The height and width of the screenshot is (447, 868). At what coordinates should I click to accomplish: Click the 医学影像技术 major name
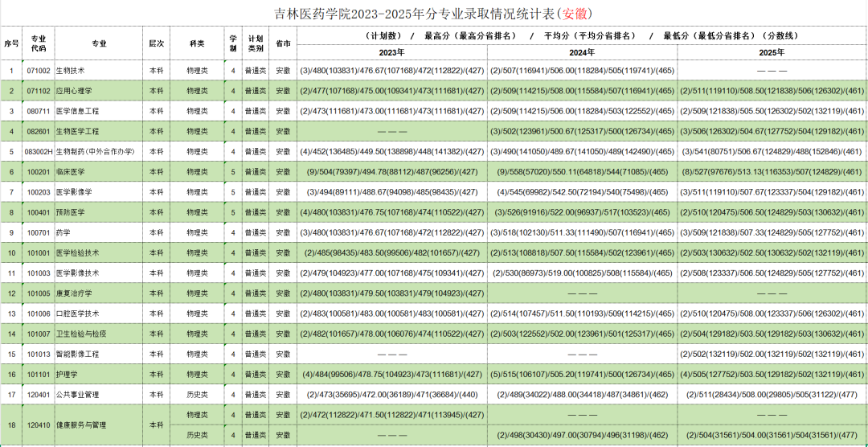pyautogui.click(x=77, y=273)
